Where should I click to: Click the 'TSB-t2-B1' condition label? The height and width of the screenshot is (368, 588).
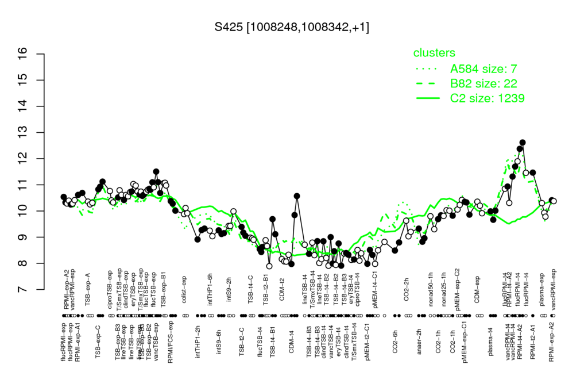[266, 289]
